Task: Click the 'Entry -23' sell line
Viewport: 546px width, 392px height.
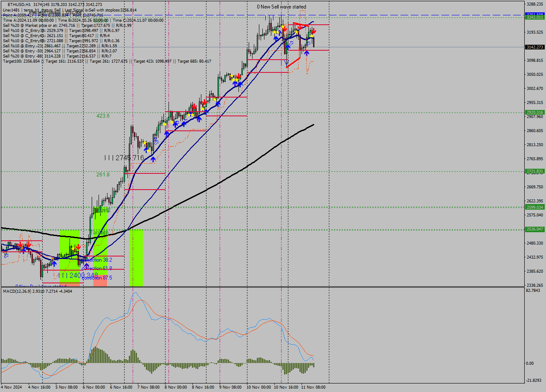Action: (x=60, y=46)
